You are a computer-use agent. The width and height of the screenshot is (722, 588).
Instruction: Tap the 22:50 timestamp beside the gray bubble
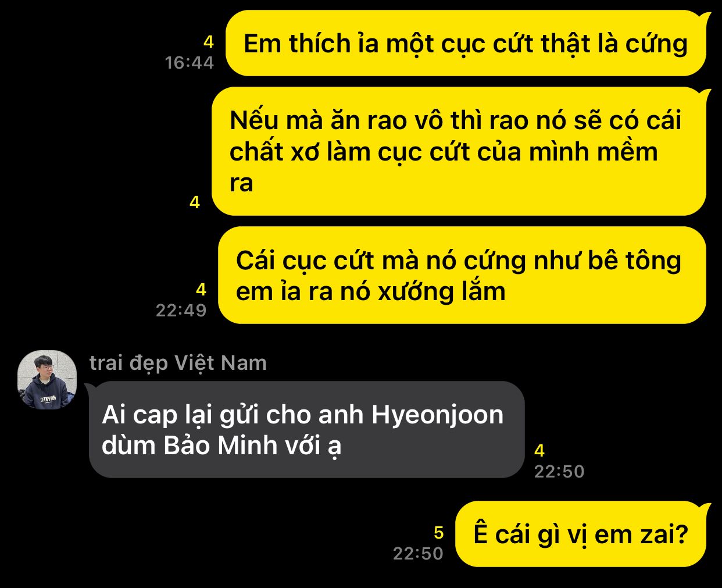tap(559, 471)
